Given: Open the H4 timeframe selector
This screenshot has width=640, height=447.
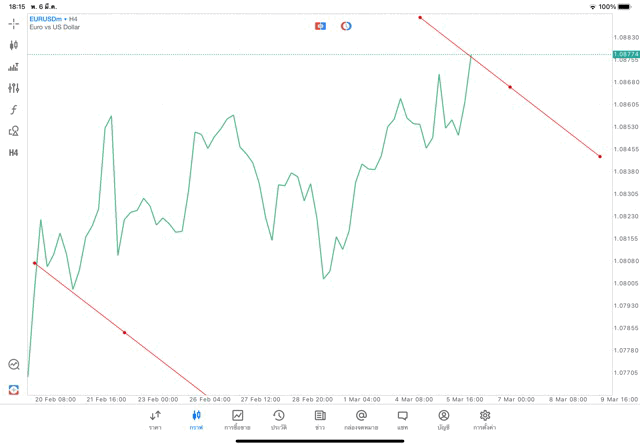Looking at the screenshot, I should (x=13, y=153).
